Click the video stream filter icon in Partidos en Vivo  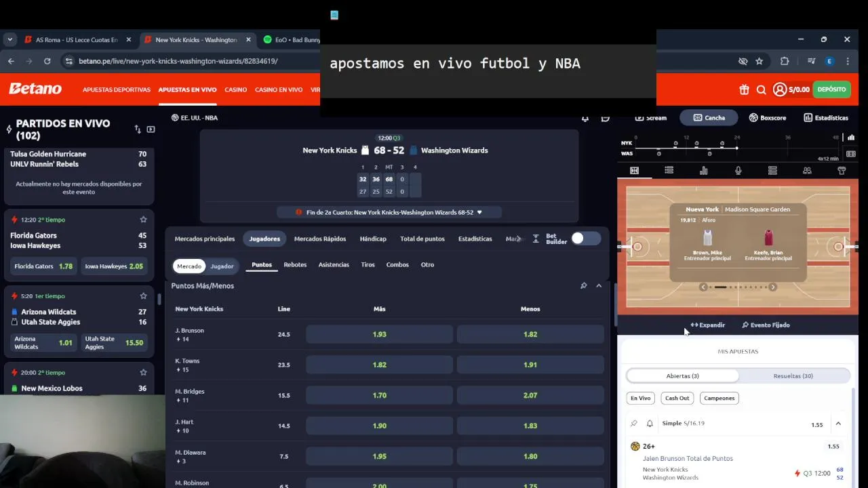(x=151, y=129)
